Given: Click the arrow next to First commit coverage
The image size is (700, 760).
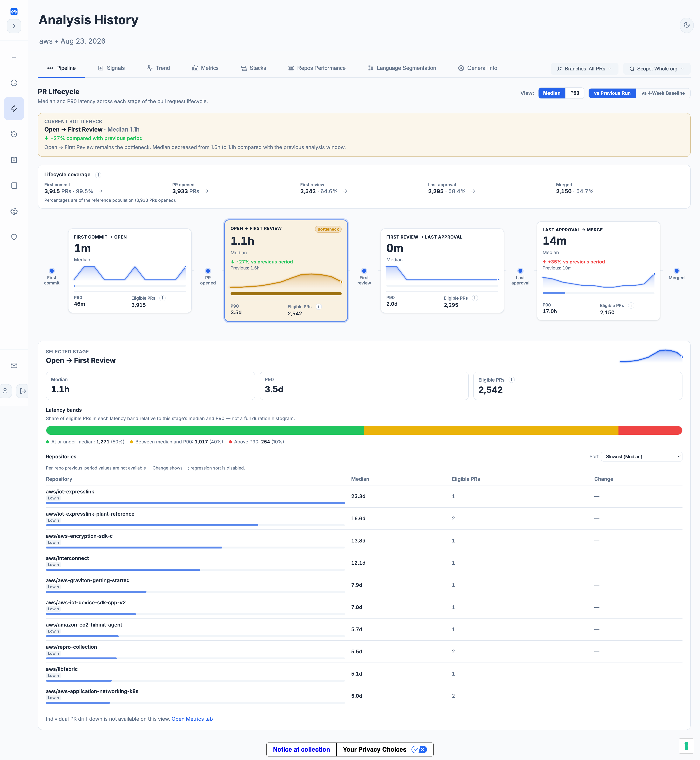Looking at the screenshot, I should [x=100, y=191].
